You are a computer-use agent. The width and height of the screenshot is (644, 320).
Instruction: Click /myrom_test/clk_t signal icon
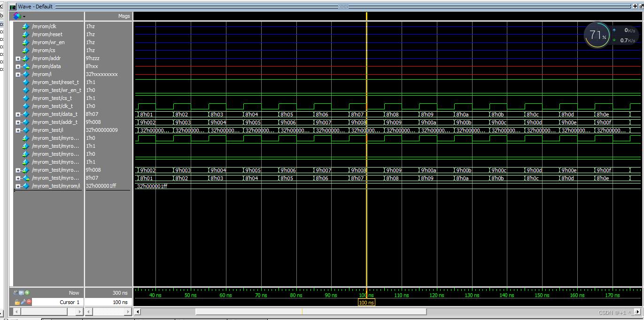(26, 106)
